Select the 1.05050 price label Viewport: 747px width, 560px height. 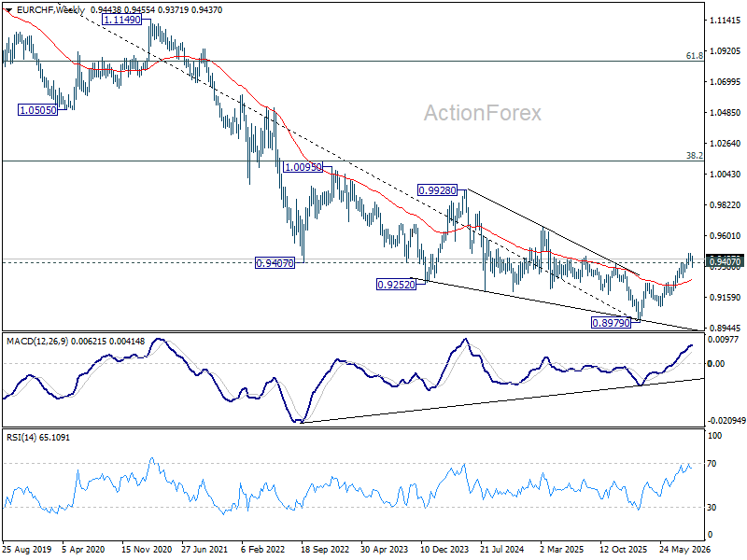tap(37, 110)
